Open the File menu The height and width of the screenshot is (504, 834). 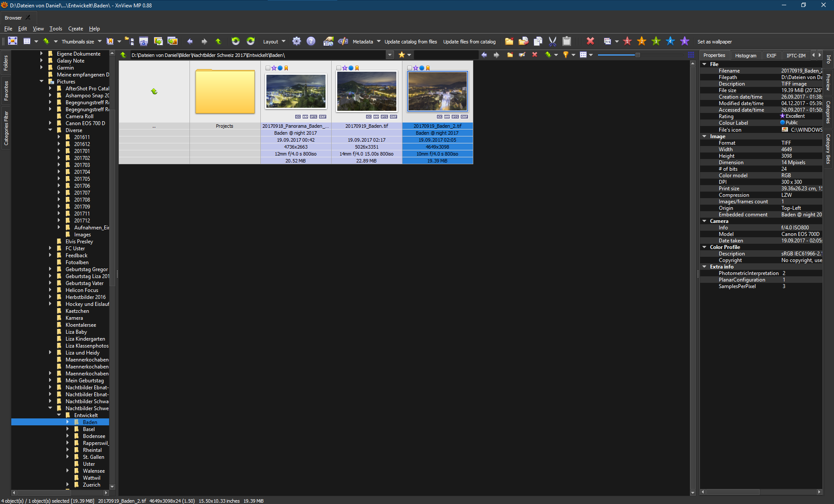pos(8,29)
